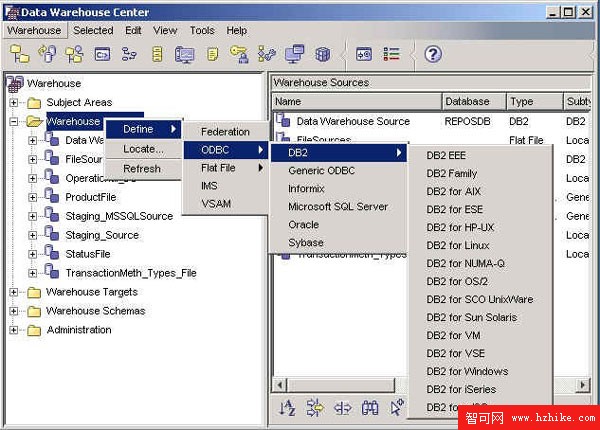Click the folders-with-user toolbar icon
This screenshot has height=430, width=600.
point(74,54)
